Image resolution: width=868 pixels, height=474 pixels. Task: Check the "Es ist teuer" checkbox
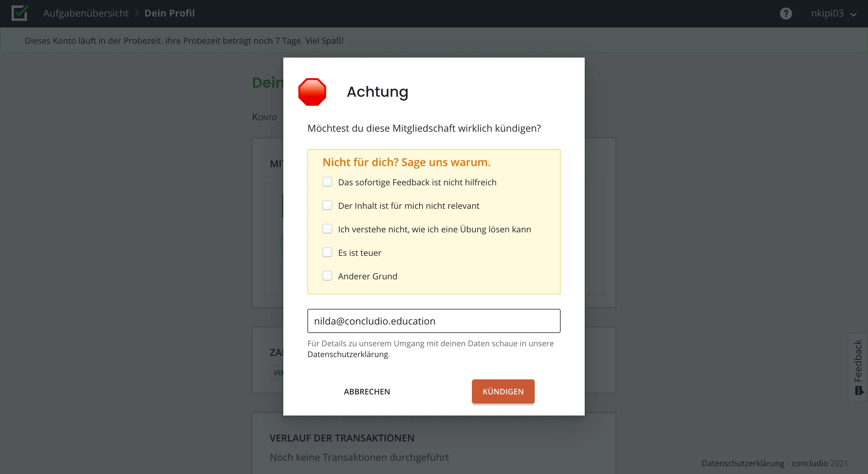(327, 252)
